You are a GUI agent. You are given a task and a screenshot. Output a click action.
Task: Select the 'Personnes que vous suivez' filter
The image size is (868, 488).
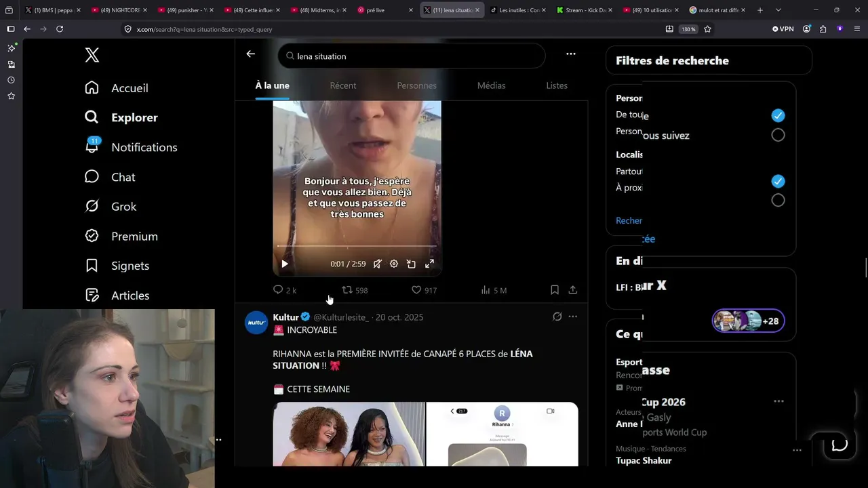click(x=778, y=135)
